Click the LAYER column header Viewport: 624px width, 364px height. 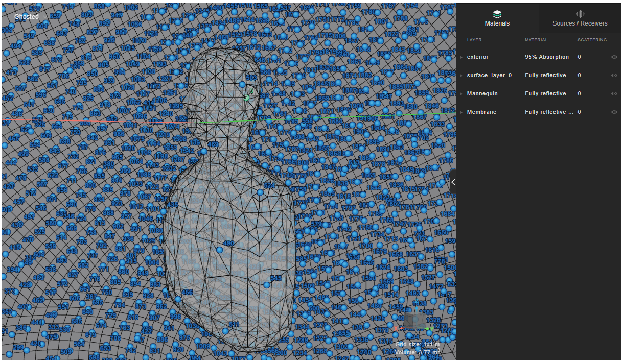click(x=474, y=40)
